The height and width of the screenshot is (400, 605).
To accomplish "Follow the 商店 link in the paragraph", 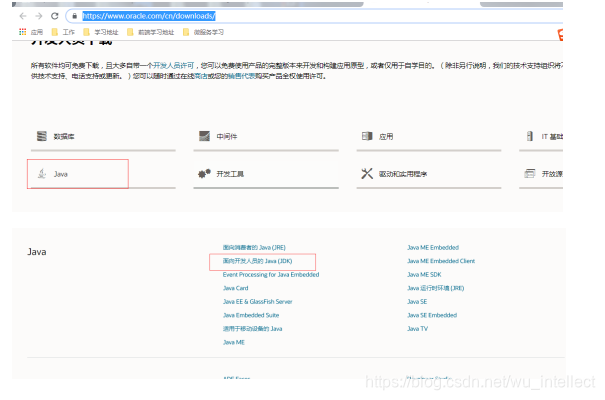I will (201, 76).
